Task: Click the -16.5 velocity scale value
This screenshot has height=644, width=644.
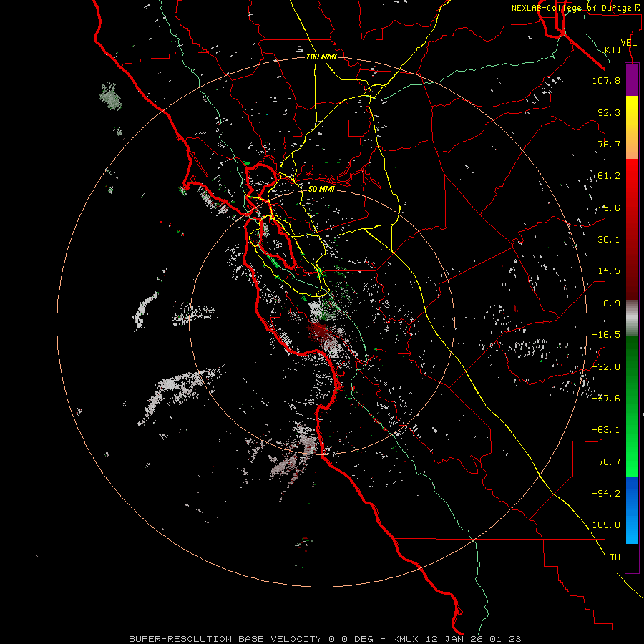Action: (606, 335)
